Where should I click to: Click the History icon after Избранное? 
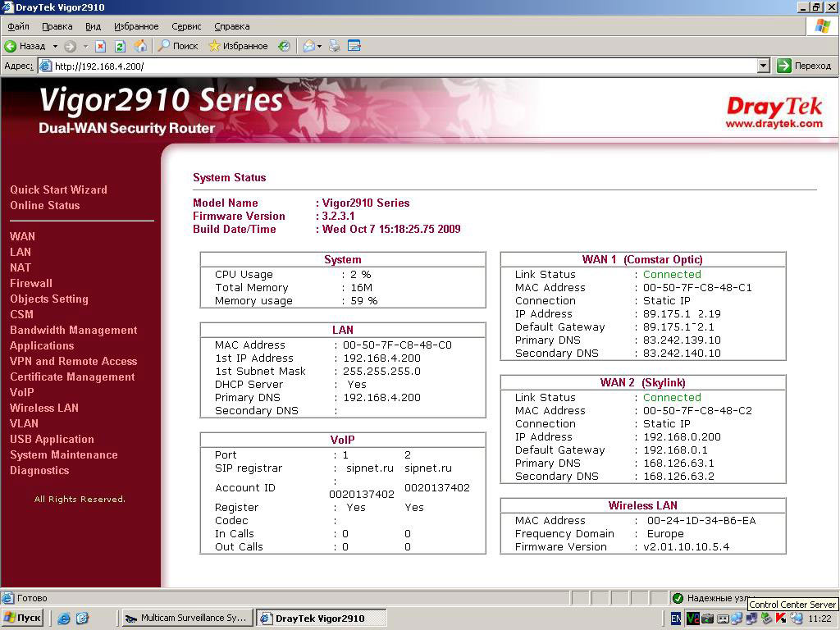(x=284, y=46)
